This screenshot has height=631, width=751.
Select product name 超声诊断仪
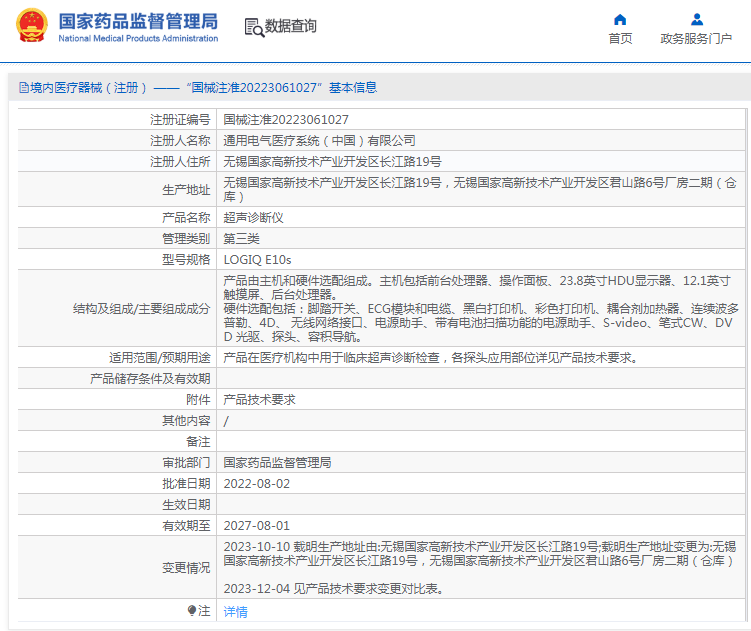coord(253,218)
